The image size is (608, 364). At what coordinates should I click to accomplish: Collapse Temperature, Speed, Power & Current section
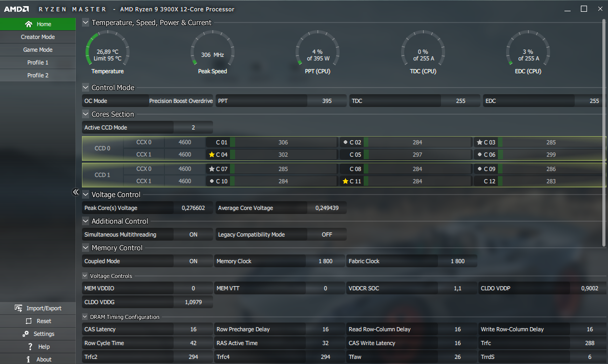click(x=86, y=23)
